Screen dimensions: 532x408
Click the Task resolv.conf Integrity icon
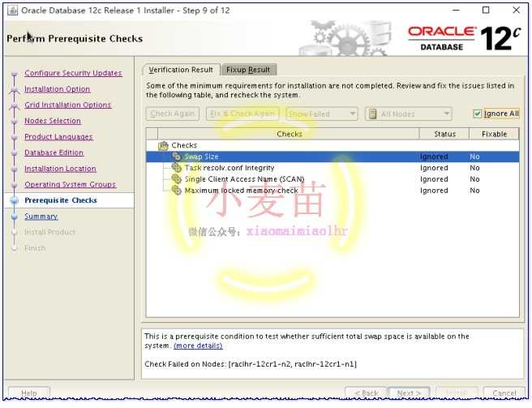click(176, 168)
